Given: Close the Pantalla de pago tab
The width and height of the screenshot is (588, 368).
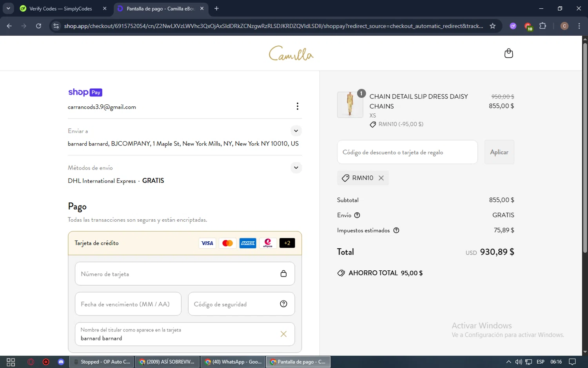Looking at the screenshot, I should (x=202, y=9).
